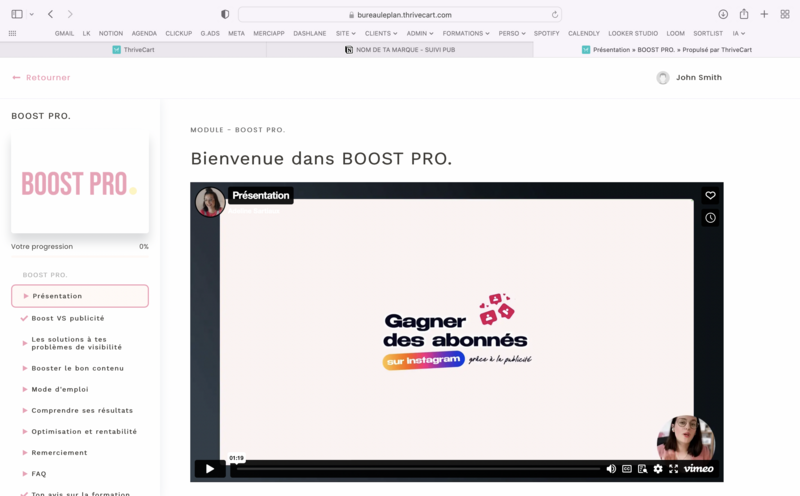
Task: Show the tab overview grid
Action: point(785,14)
